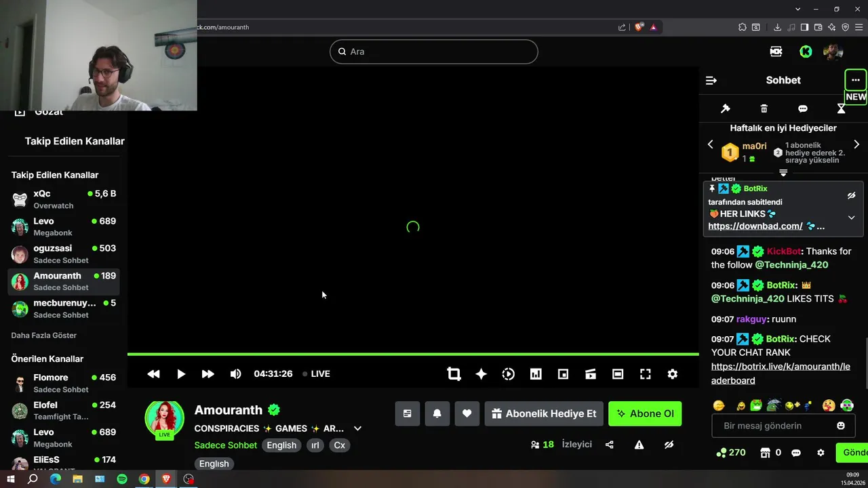Click the green stream progress bar
Screen dimensions: 868x488
point(413,354)
